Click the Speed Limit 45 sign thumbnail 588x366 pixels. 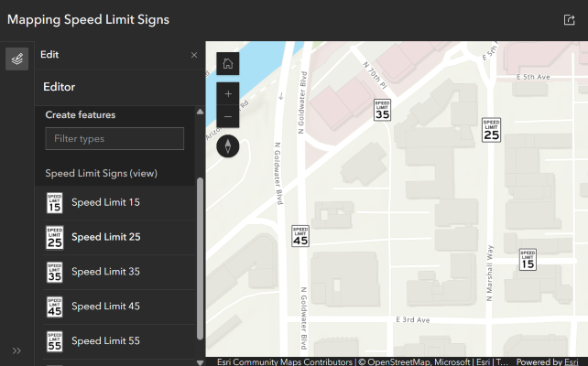point(54,307)
